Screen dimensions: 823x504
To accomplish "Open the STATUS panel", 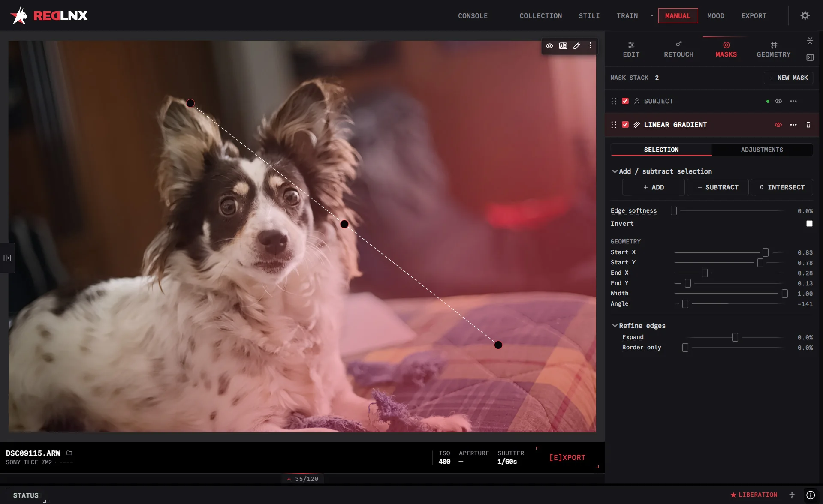I will (26, 495).
